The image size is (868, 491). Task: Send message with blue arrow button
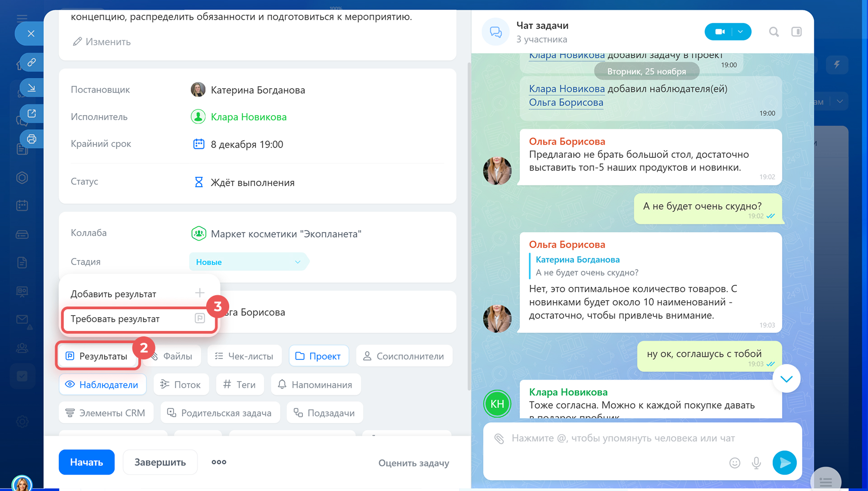click(x=784, y=463)
